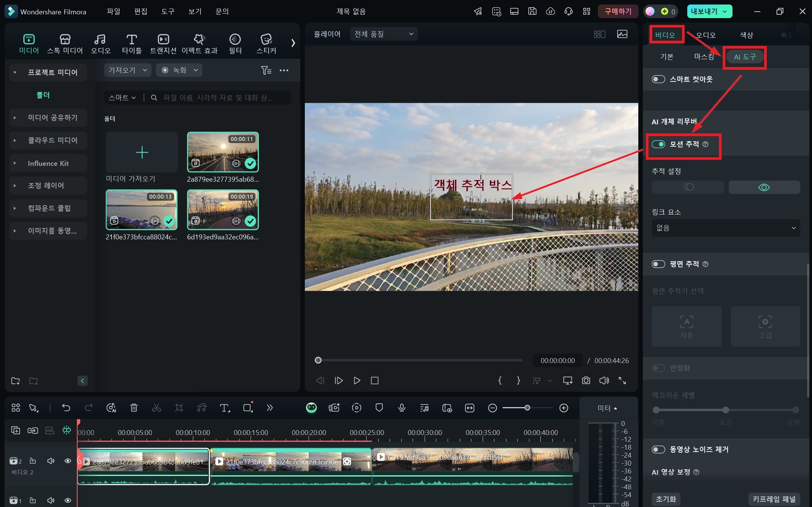Toggle fullscreen preview icon
812x507 pixels.
click(622, 380)
